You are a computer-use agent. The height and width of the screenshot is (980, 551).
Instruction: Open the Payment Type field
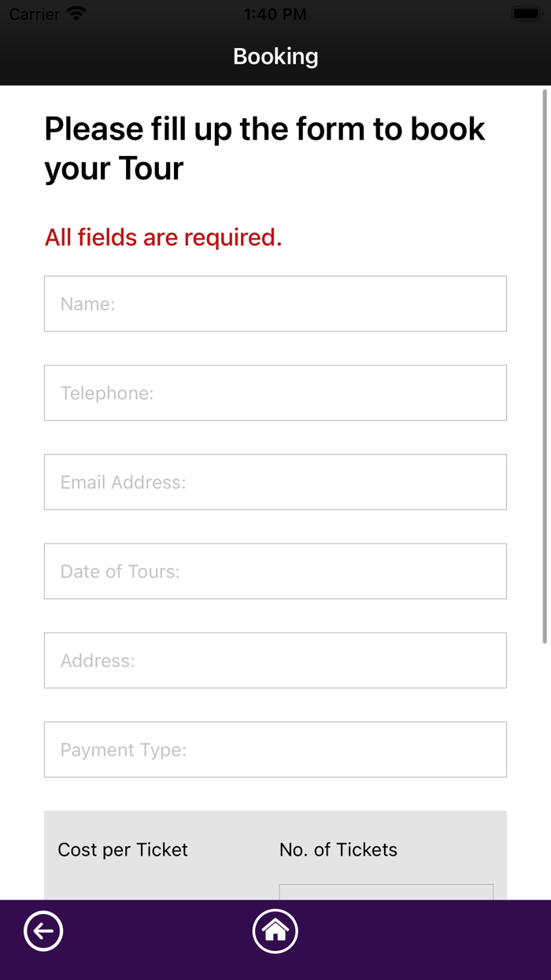(x=275, y=749)
